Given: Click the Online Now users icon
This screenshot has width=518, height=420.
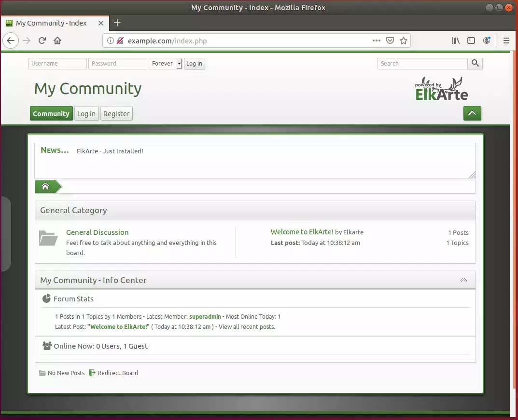Looking at the screenshot, I should [x=47, y=346].
